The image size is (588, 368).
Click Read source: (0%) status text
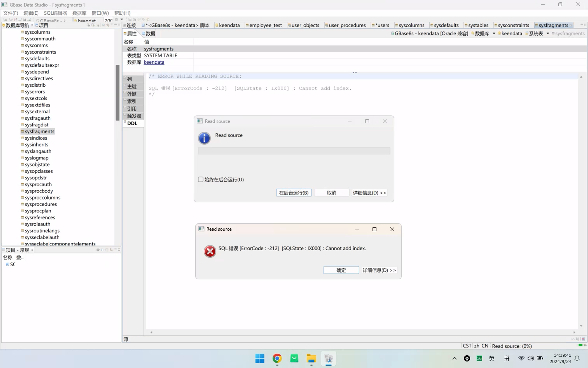512,346
